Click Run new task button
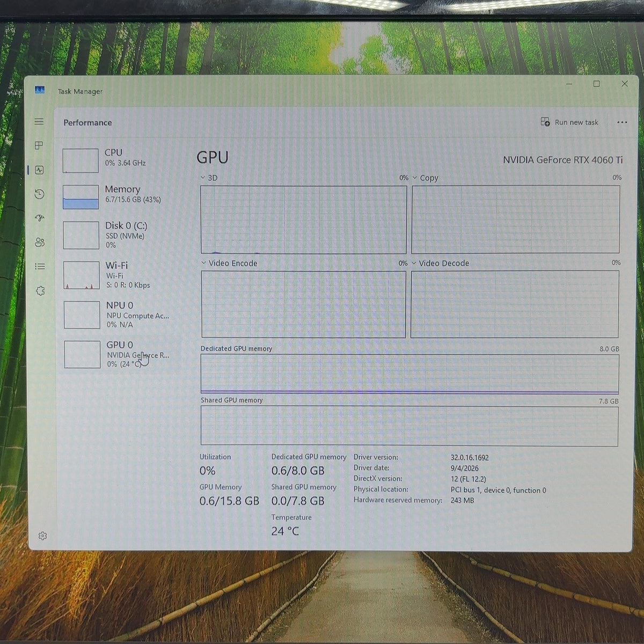Screen dimensions: 644x644 (569, 122)
